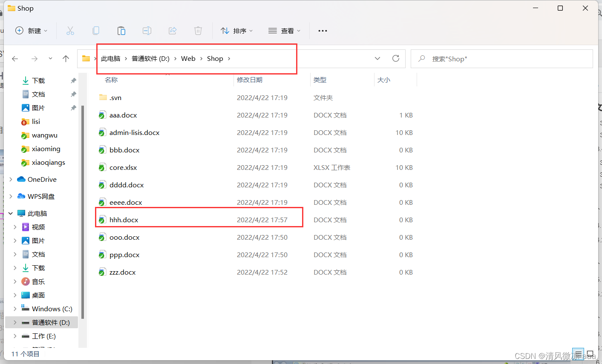Open address bar history dropdown

pyautogui.click(x=377, y=58)
